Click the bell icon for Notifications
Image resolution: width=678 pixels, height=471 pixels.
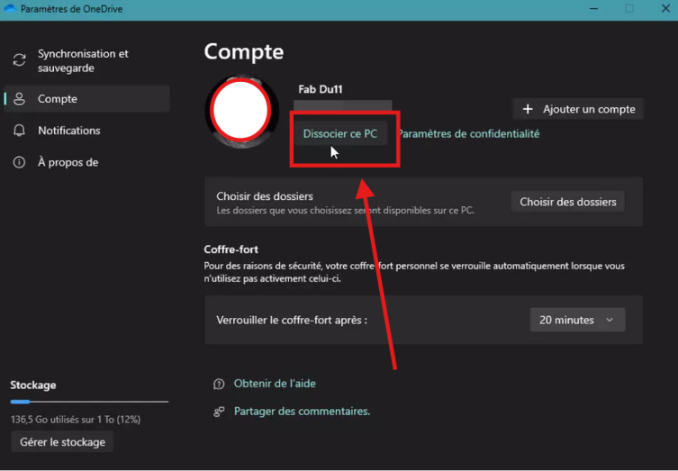point(19,130)
